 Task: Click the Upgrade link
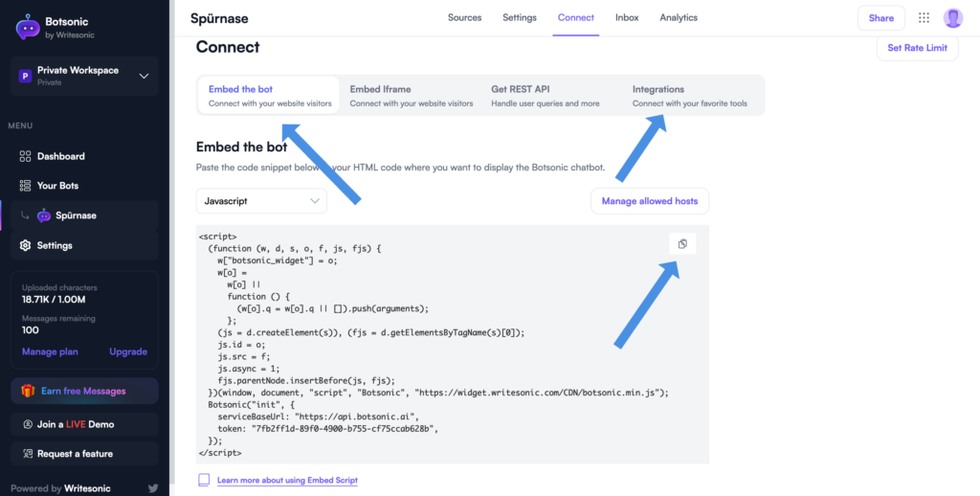tap(128, 351)
